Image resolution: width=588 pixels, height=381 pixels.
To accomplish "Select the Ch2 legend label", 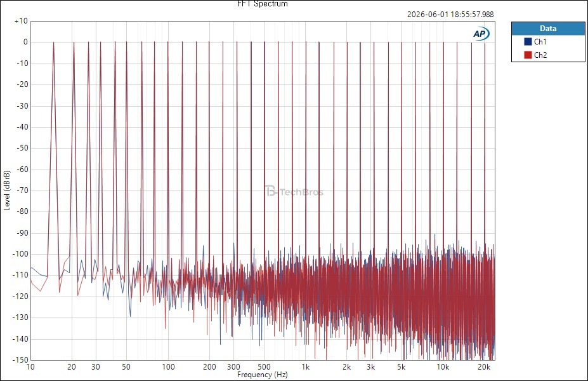I will [540, 55].
